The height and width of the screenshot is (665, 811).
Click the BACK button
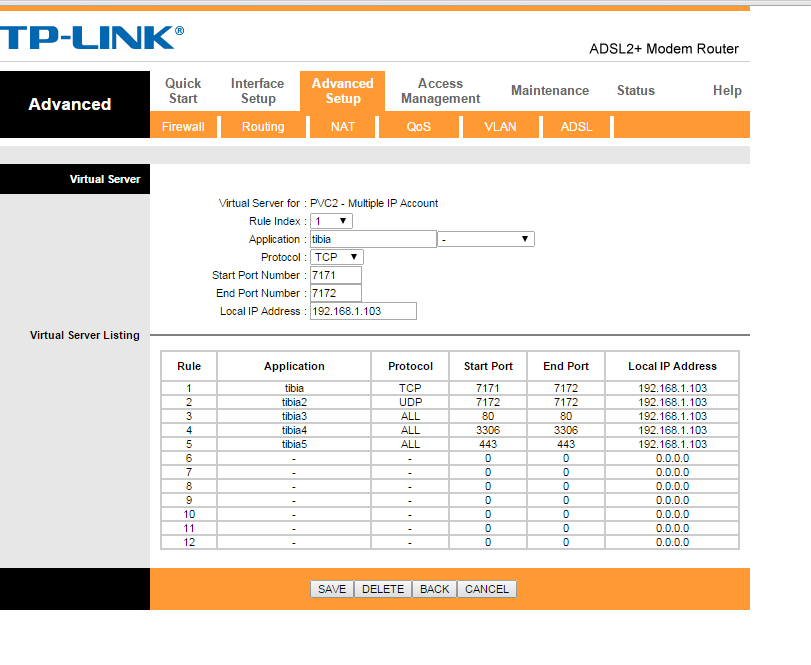click(434, 589)
